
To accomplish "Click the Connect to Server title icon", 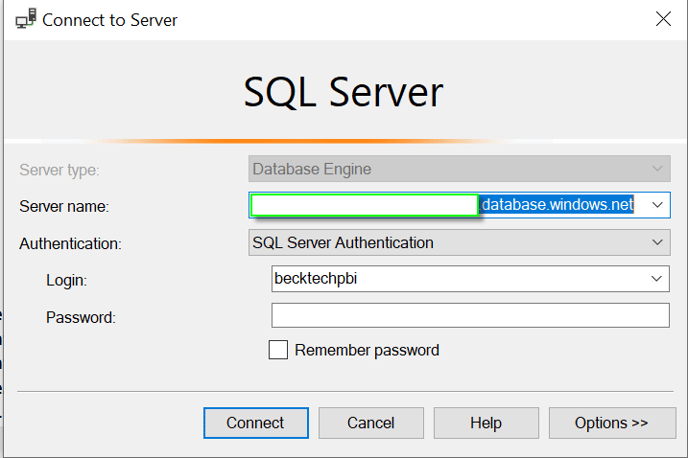I will click(26, 19).
